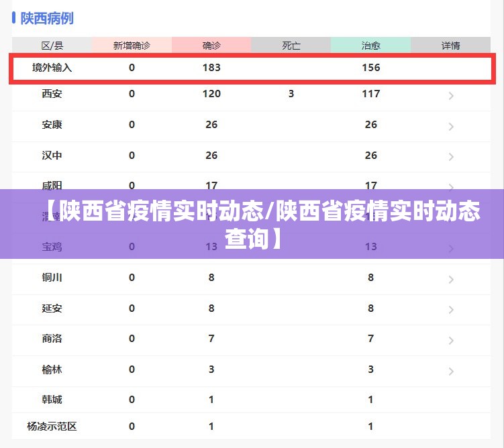Image resolution: width=504 pixels, height=448 pixels.
Task: Click the green 治愈 column header
Action: (x=370, y=46)
